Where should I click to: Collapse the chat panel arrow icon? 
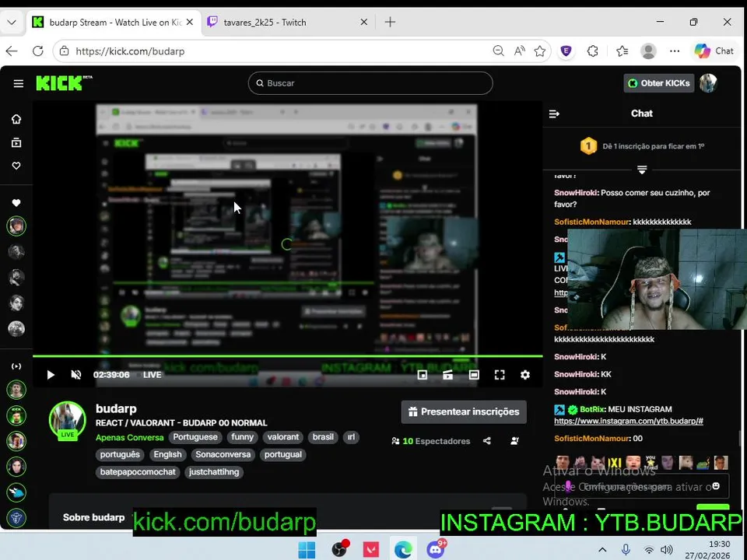pyautogui.click(x=554, y=114)
